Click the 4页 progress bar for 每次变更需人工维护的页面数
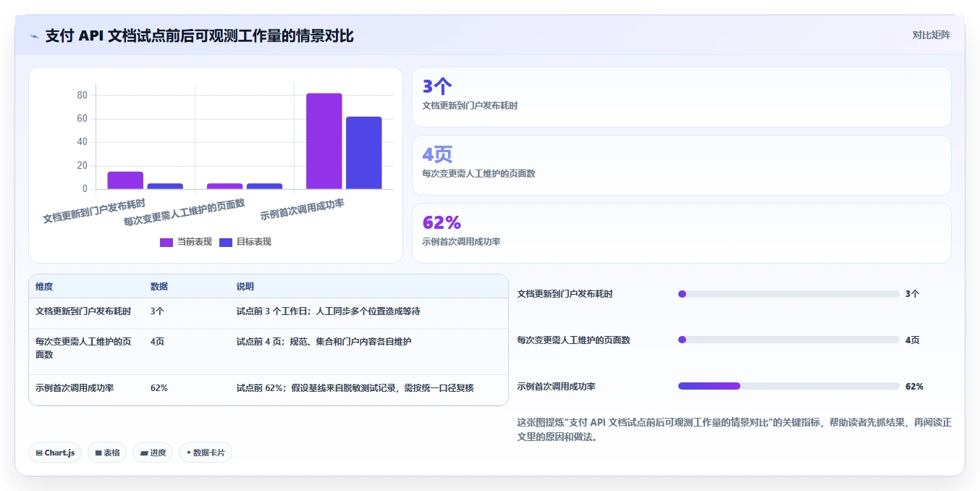The height and width of the screenshot is (491, 980). click(788, 340)
